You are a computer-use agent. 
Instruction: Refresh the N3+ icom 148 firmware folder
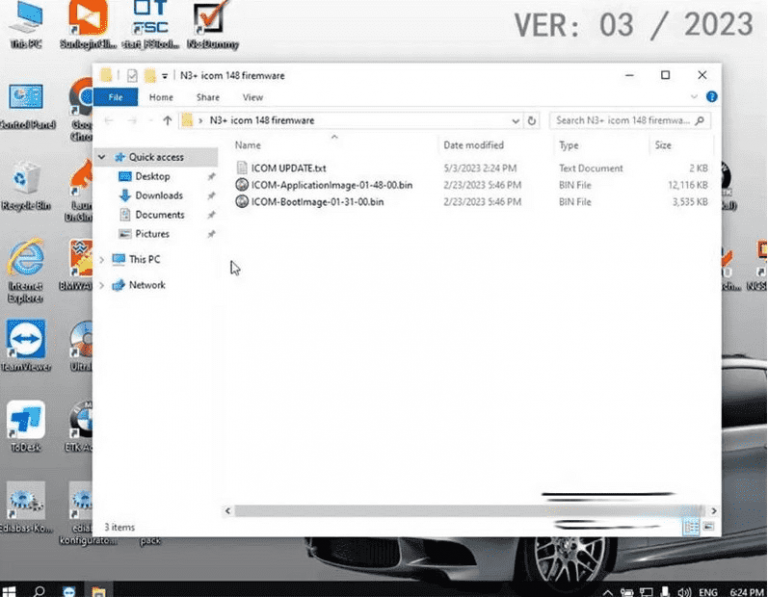click(532, 120)
